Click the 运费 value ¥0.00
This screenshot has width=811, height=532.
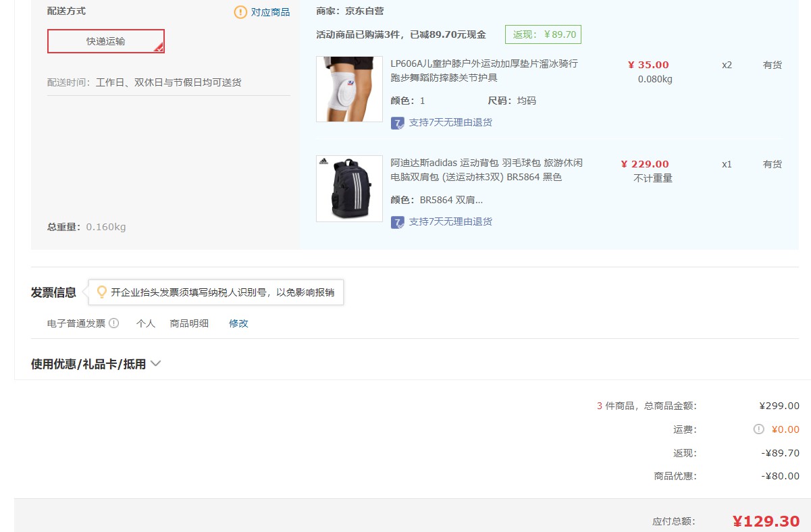(785, 429)
